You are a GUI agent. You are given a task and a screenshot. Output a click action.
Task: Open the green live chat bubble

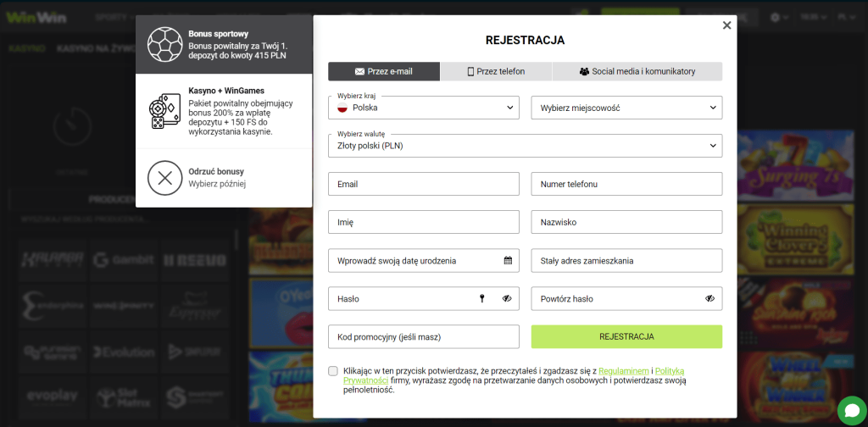pos(850,410)
